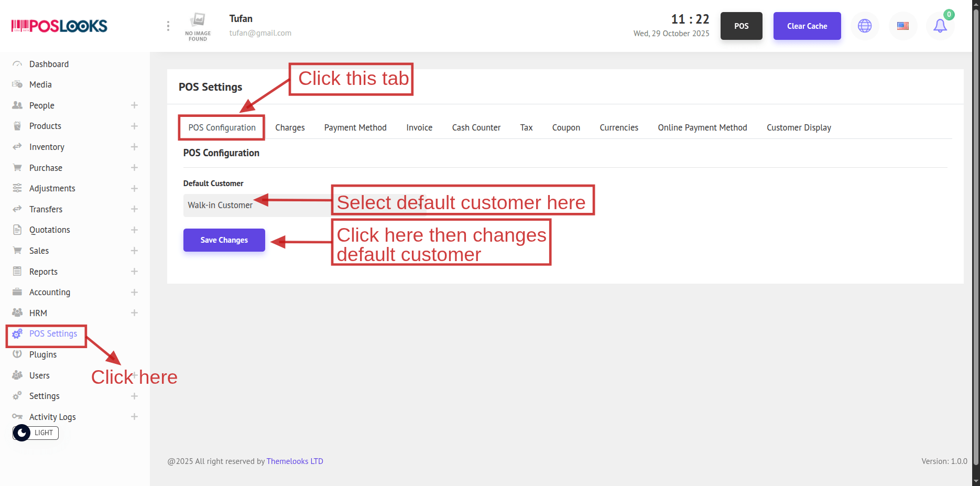Click the Media sidebar icon
Image resolution: width=980 pixels, height=486 pixels.
click(x=17, y=84)
